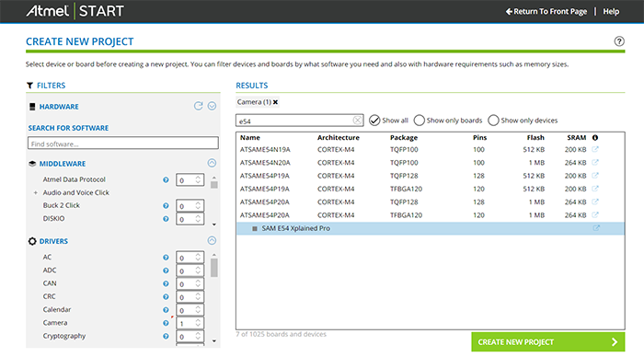The width and height of the screenshot is (644, 357).
Task: Expand Audio and Voice Click item
Action: click(35, 192)
